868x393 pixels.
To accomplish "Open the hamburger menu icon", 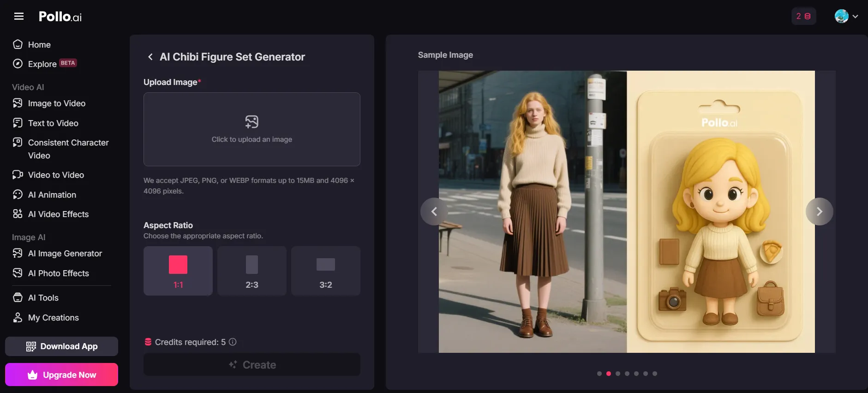I will (19, 17).
